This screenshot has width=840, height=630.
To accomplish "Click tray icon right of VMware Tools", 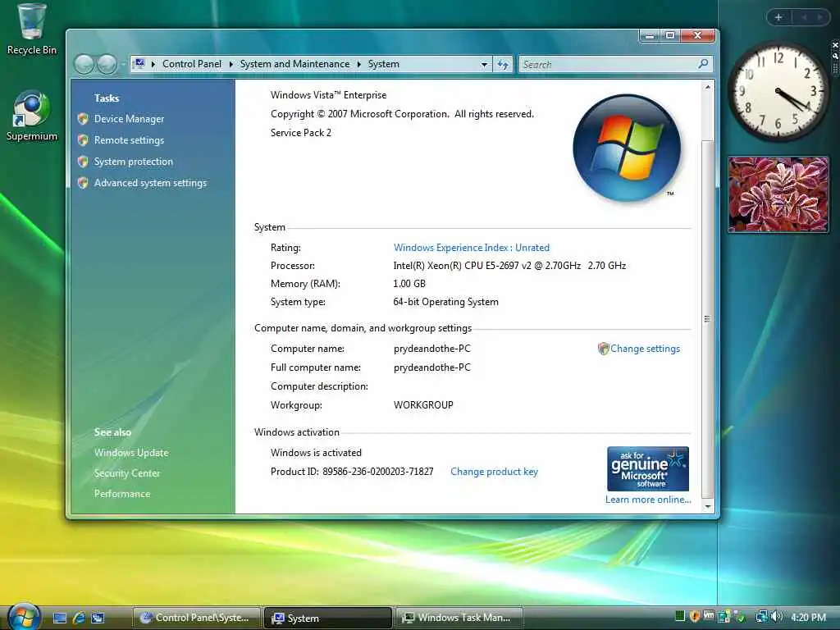I will coord(724,617).
